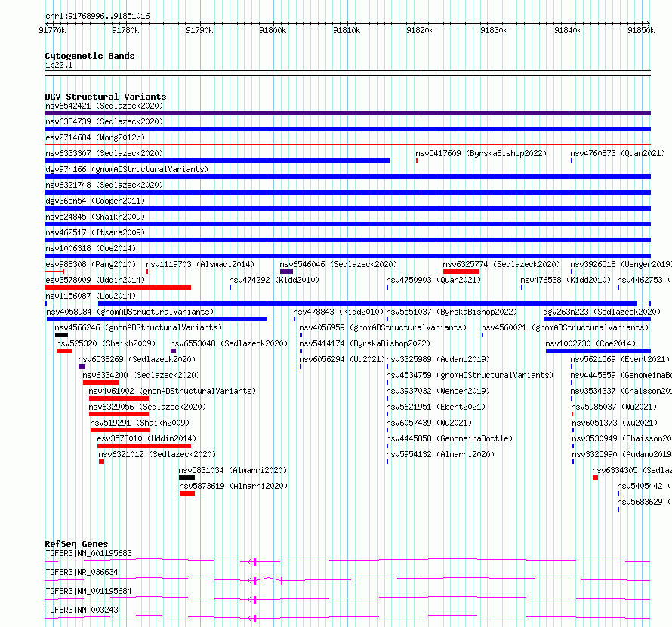The height and width of the screenshot is (627, 672).
Task: Click the nsv6334200 (Sedlazeck2020) label
Action: click(x=141, y=375)
